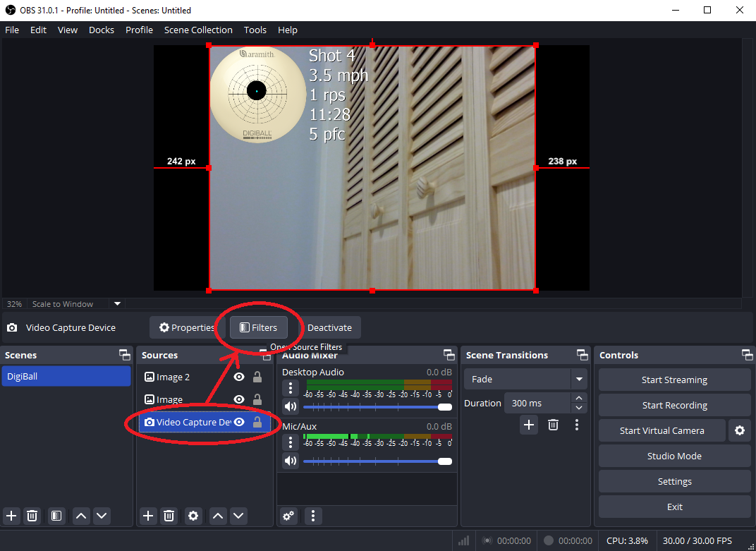Delete the transition using trash icon
The image size is (756, 551).
click(x=554, y=425)
